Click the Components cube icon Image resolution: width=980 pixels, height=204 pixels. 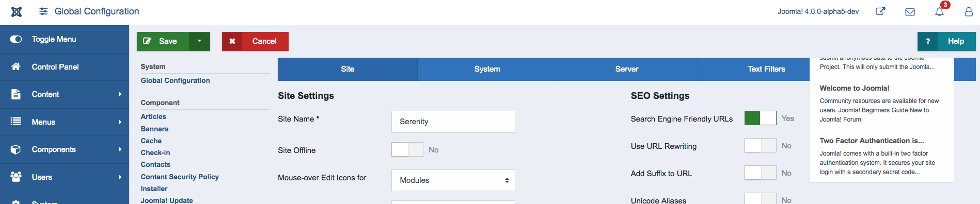[16, 149]
